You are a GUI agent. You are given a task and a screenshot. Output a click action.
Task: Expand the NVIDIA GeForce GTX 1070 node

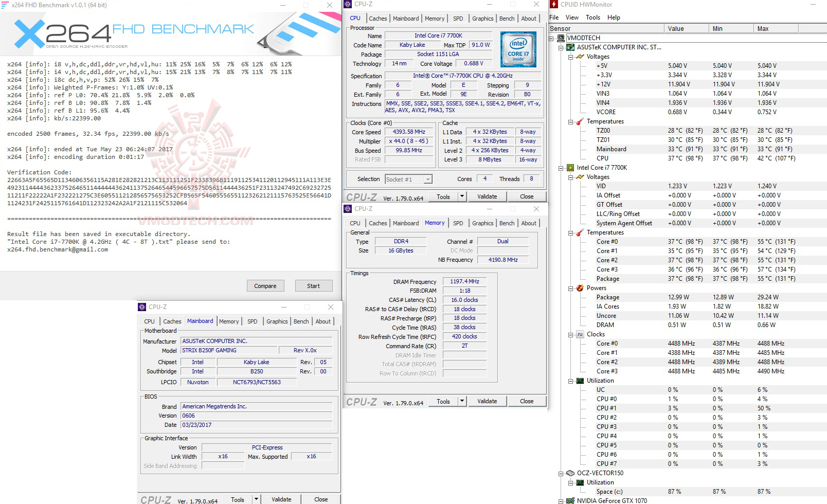(561, 500)
